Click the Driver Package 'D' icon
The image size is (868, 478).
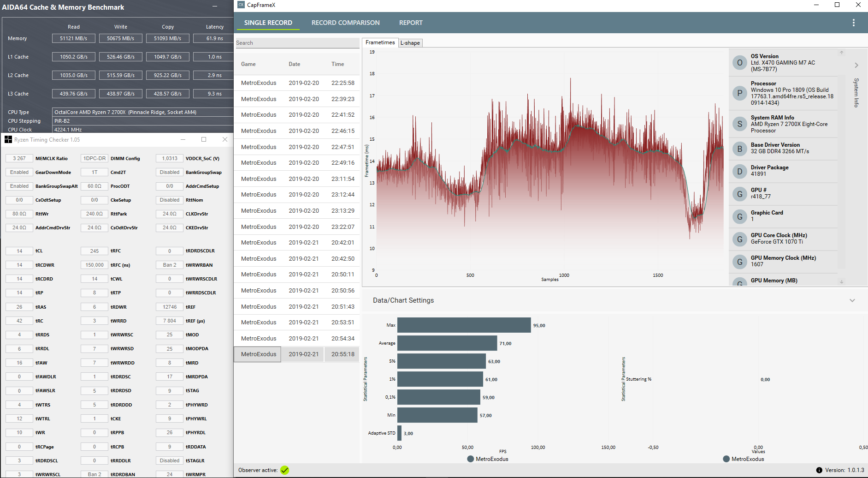[739, 171]
